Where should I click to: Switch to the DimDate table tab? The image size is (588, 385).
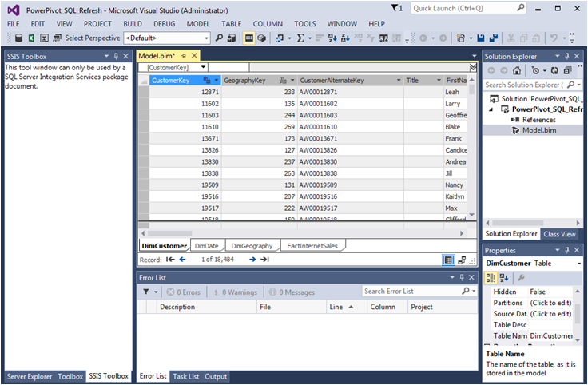tap(207, 246)
